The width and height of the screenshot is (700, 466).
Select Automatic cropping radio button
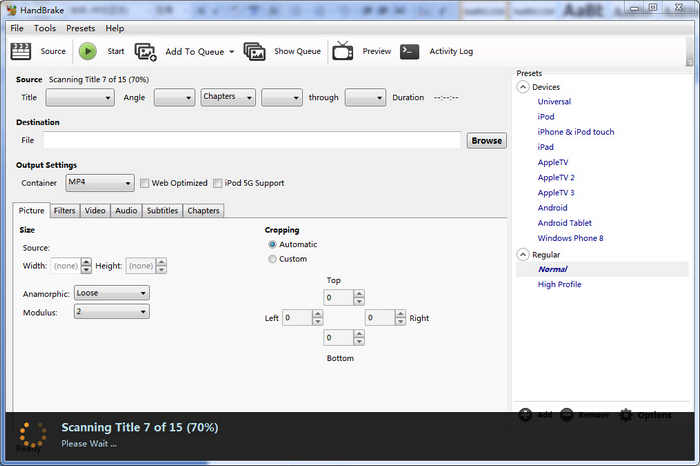pos(272,244)
